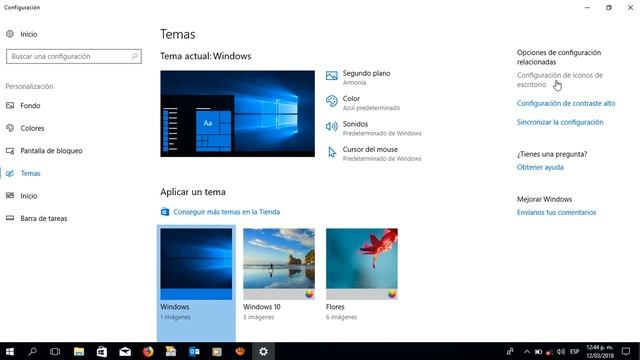
Task: Open Conseguir más temas en la Tienda
Action: pos(227,212)
